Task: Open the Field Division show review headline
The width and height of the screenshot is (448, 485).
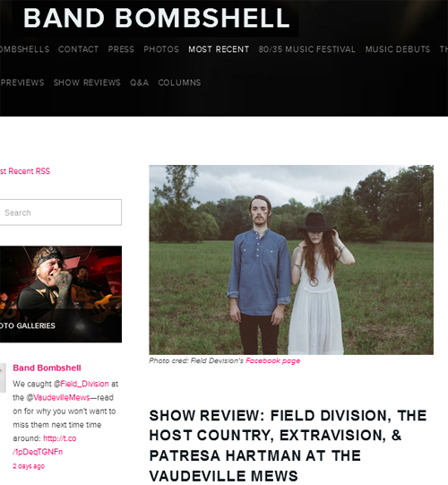Action: click(288, 446)
